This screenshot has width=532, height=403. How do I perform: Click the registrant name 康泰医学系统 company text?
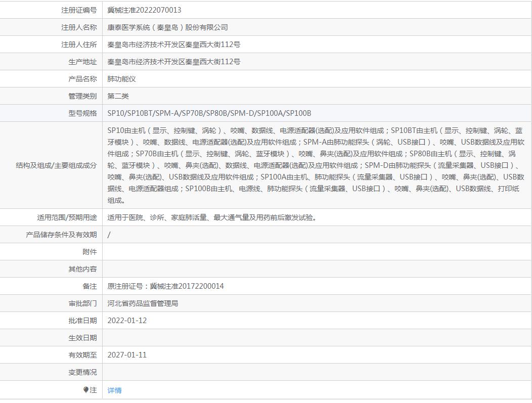(x=167, y=27)
